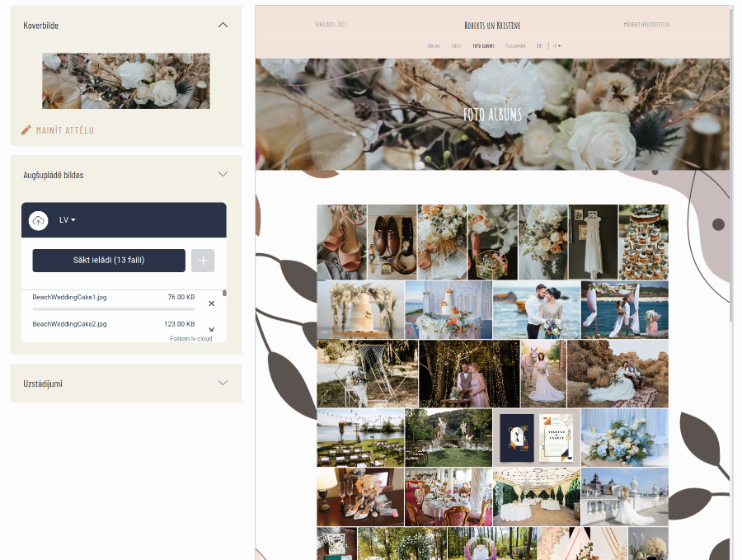
Task: Click the cover image thumbnail preview
Action: [126, 81]
